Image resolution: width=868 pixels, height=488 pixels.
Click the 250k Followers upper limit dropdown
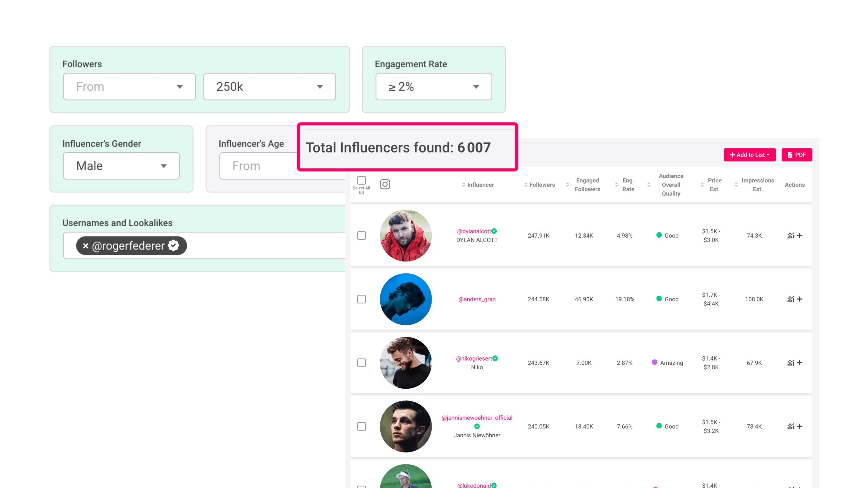270,86
